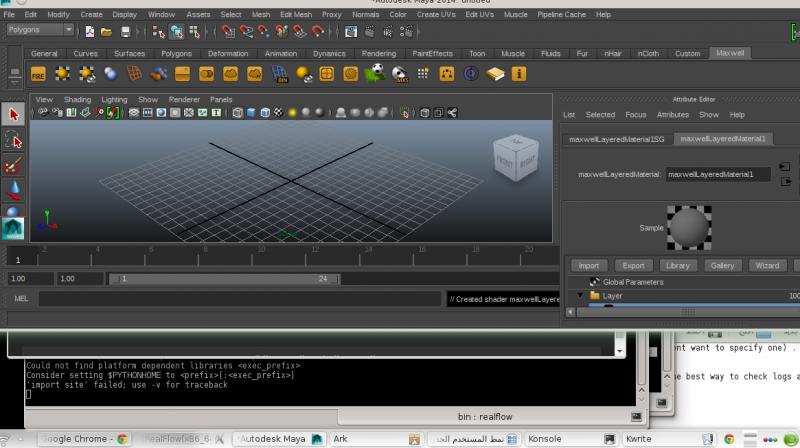Click the Library button
800x448 pixels.
(678, 266)
